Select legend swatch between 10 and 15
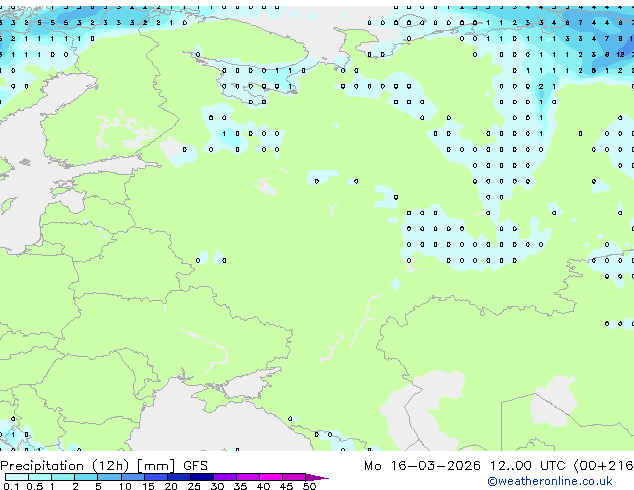 [132, 477]
